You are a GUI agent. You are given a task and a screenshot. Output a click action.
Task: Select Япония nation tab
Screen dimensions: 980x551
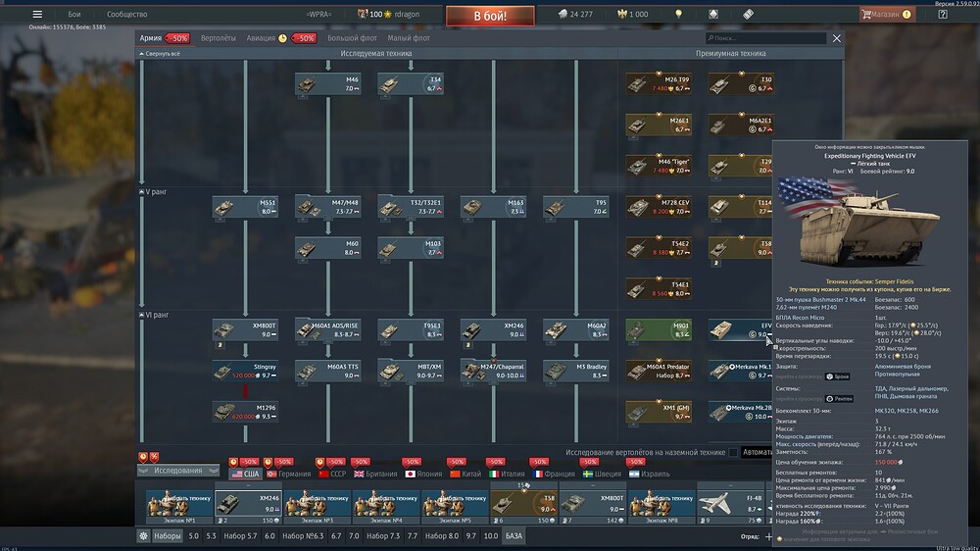[423, 475]
